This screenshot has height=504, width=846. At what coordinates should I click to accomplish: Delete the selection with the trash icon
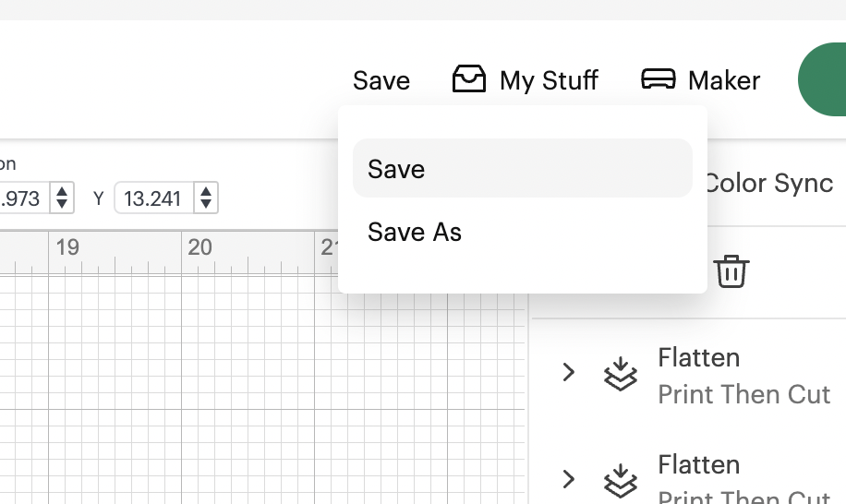pyautogui.click(x=731, y=272)
